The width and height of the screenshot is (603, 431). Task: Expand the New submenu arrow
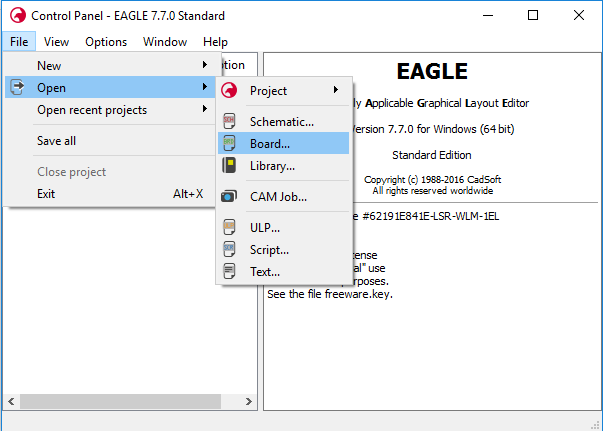click(x=204, y=65)
